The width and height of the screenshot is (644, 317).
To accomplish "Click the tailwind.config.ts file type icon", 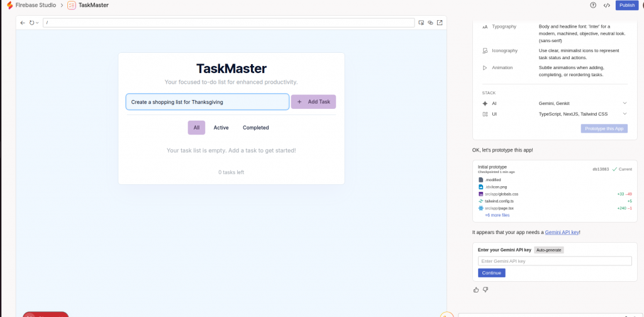I will pos(481,201).
